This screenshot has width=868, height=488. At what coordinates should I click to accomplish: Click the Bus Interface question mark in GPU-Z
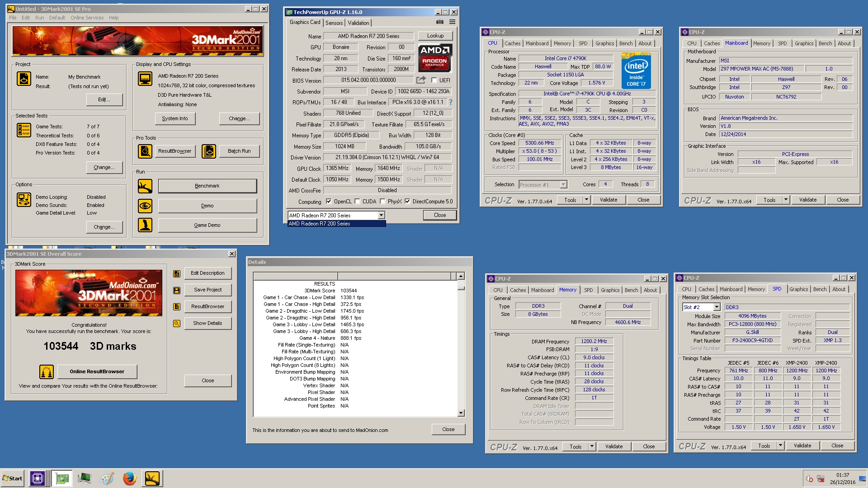[450, 102]
